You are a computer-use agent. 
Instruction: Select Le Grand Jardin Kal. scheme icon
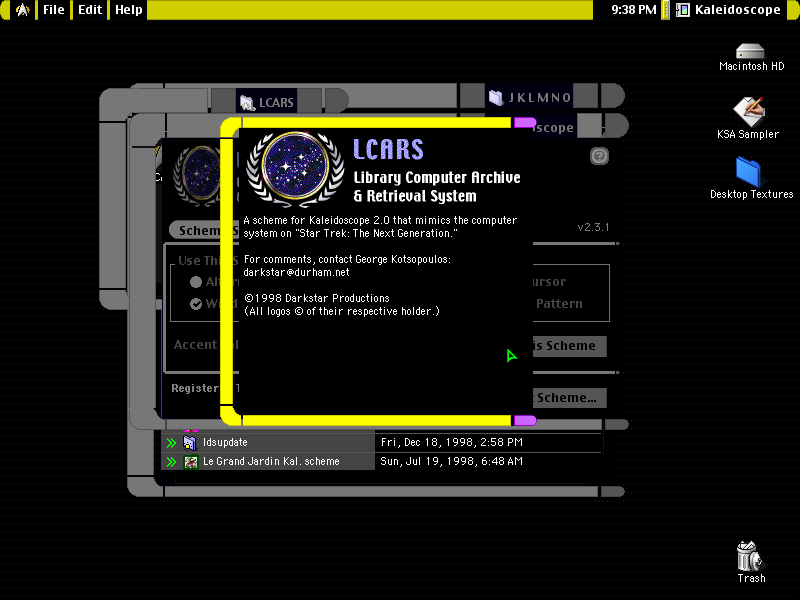tap(191, 462)
